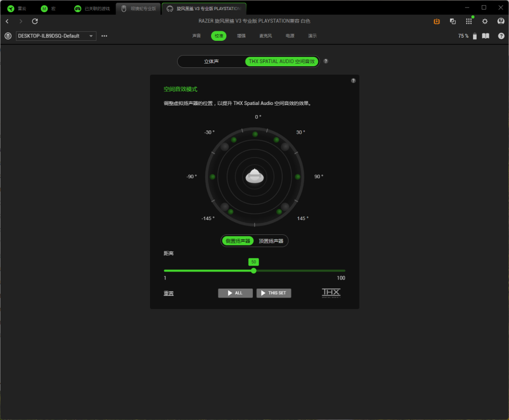This screenshot has width=509, height=420.
Task: Click the 距离 distance slider handle at 50
Action: [253, 270]
